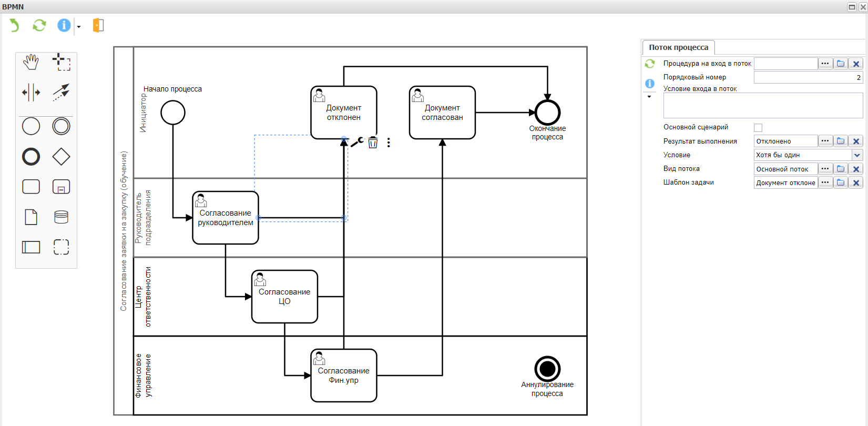Viewport: 868px width, 426px height.
Task: Clear the Шаблон задачи field value
Action: click(856, 182)
